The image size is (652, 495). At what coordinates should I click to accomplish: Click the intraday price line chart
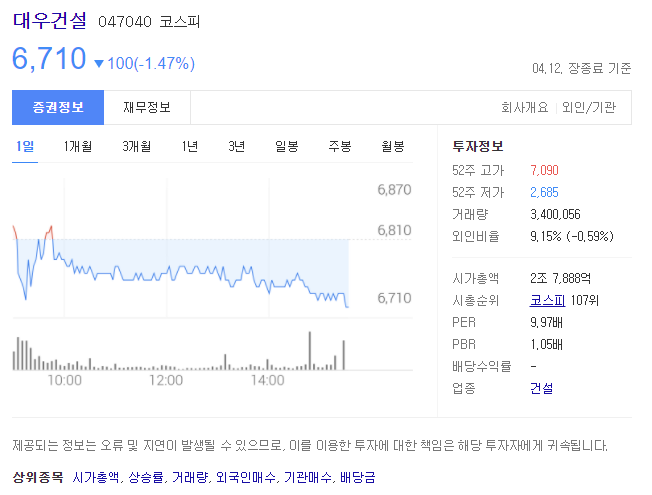pos(181,266)
